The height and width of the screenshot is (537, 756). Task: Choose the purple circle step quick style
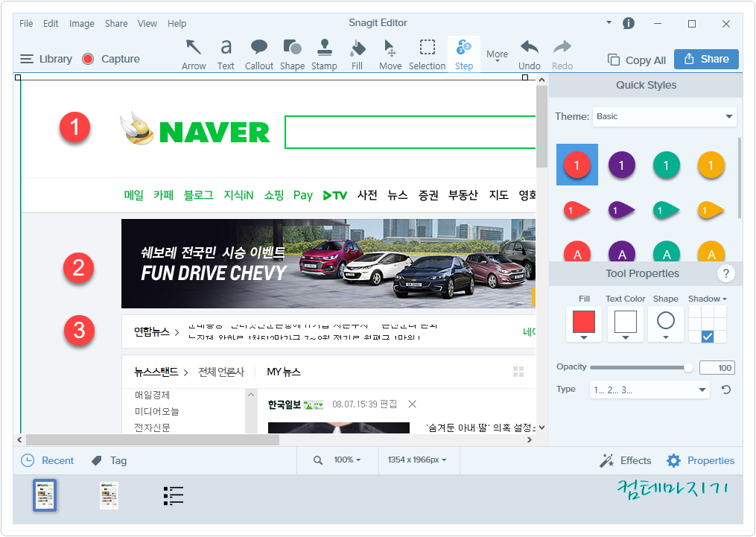pos(621,165)
